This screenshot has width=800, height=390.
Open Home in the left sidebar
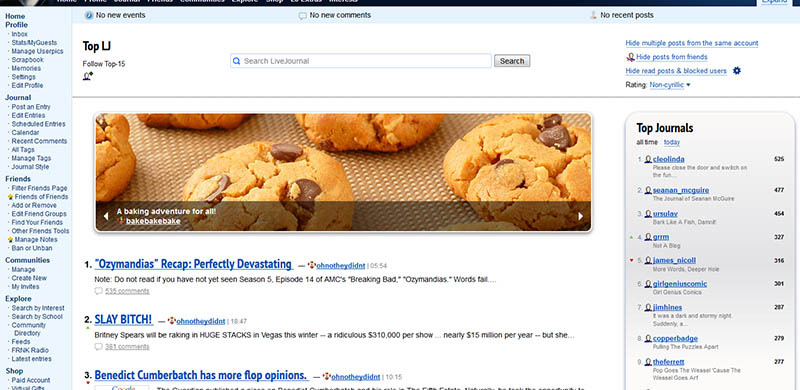[x=15, y=16]
